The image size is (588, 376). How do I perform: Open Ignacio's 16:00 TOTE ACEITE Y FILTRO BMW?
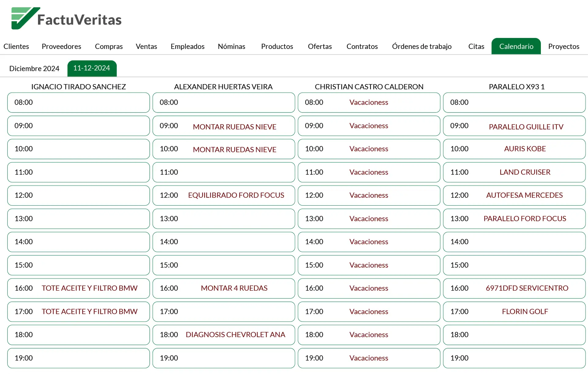(78, 289)
